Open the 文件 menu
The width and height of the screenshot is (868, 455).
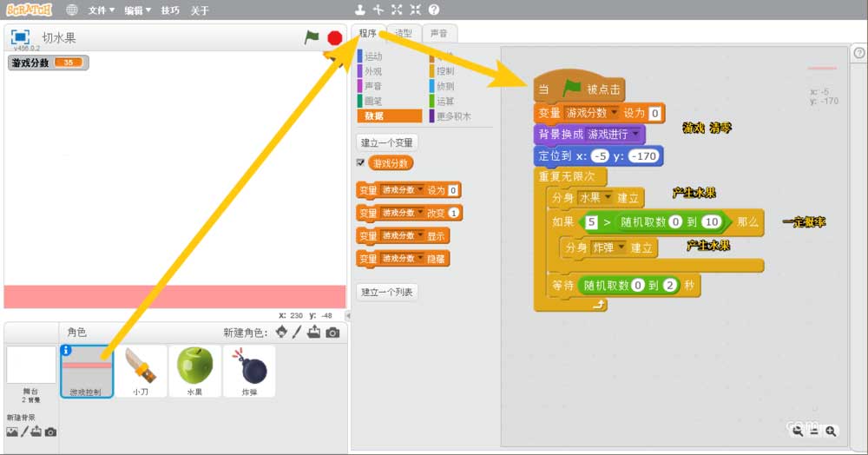[102, 10]
